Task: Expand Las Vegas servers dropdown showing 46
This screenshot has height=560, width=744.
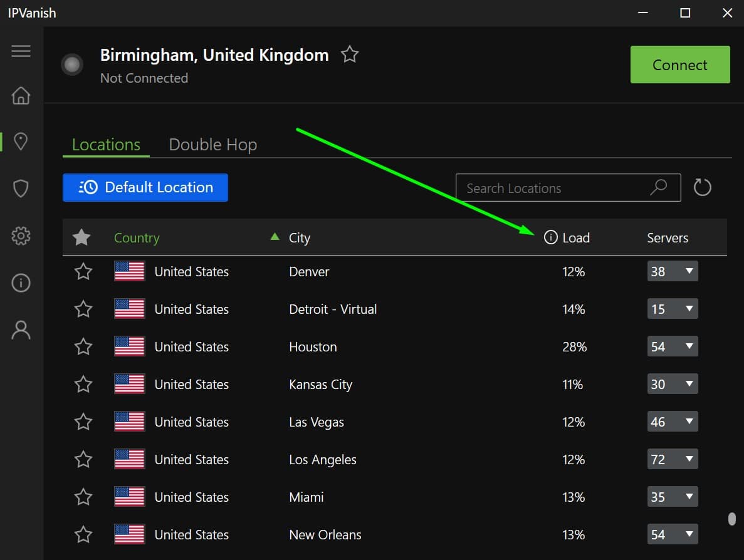Action: click(x=673, y=421)
